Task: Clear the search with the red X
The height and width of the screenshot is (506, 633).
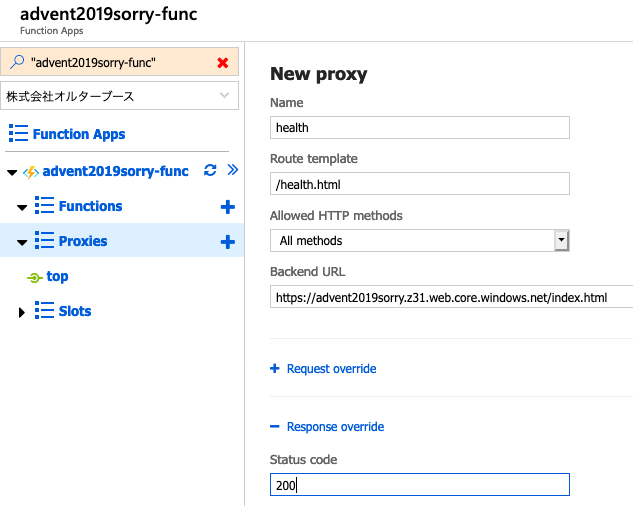Action: click(x=223, y=63)
